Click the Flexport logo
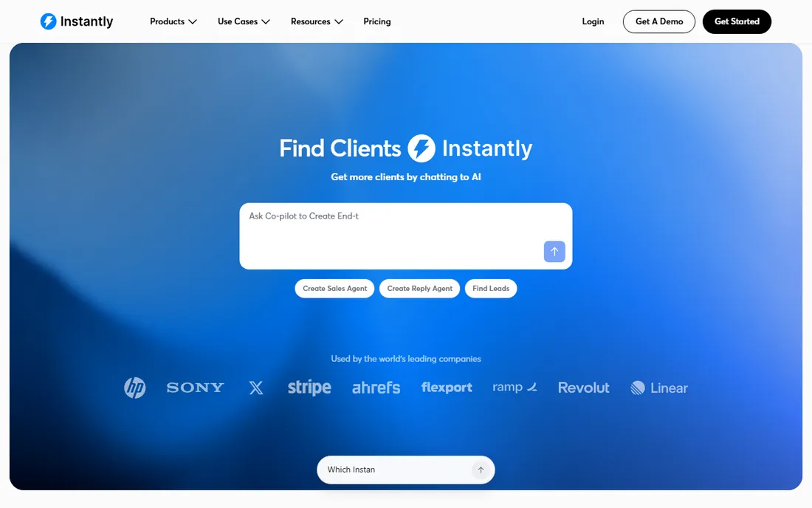The image size is (812, 508). pyautogui.click(x=447, y=388)
